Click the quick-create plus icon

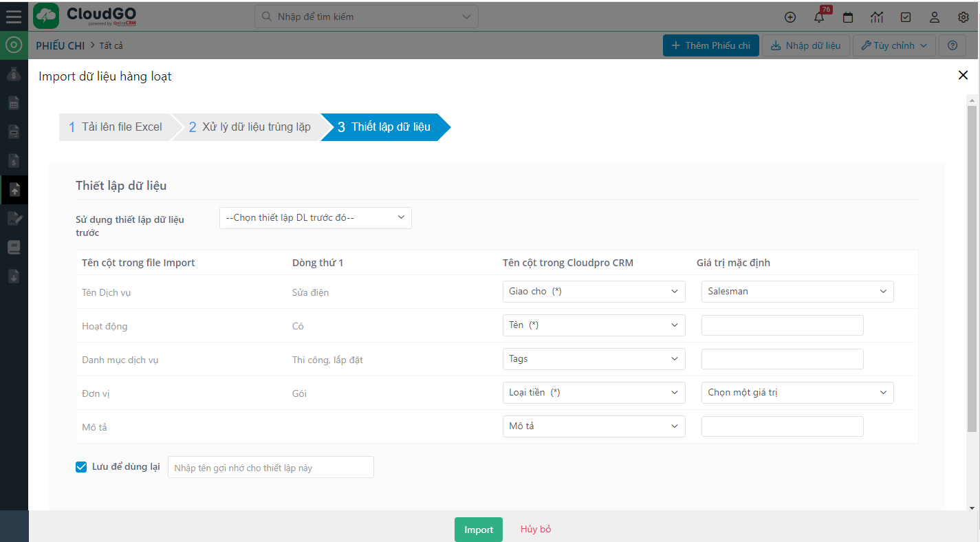(790, 18)
